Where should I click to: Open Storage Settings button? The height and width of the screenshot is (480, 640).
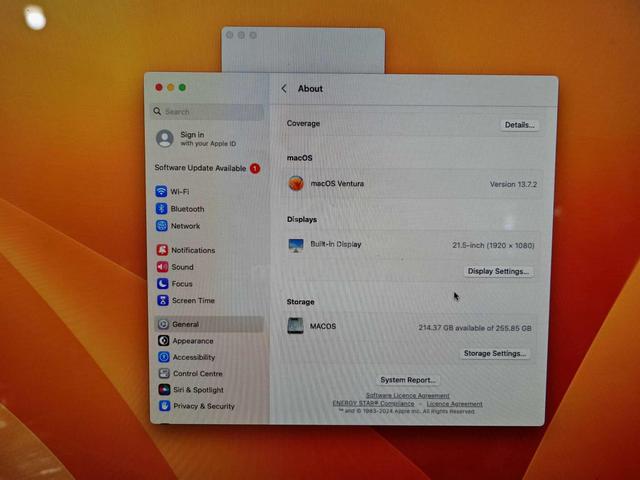coord(495,353)
